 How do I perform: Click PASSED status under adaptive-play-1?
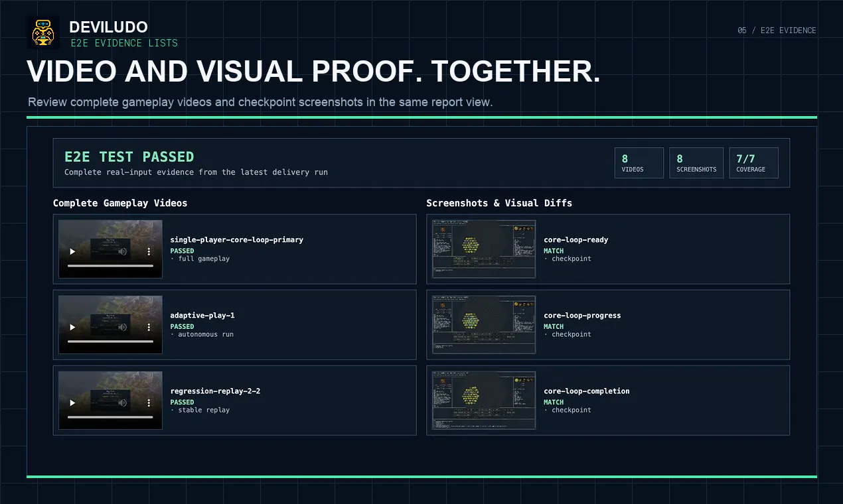coord(182,327)
